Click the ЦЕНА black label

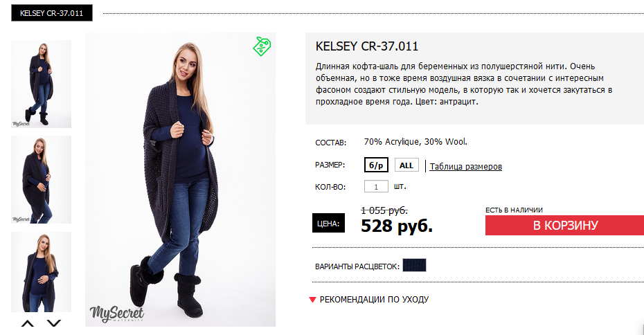[x=328, y=224]
